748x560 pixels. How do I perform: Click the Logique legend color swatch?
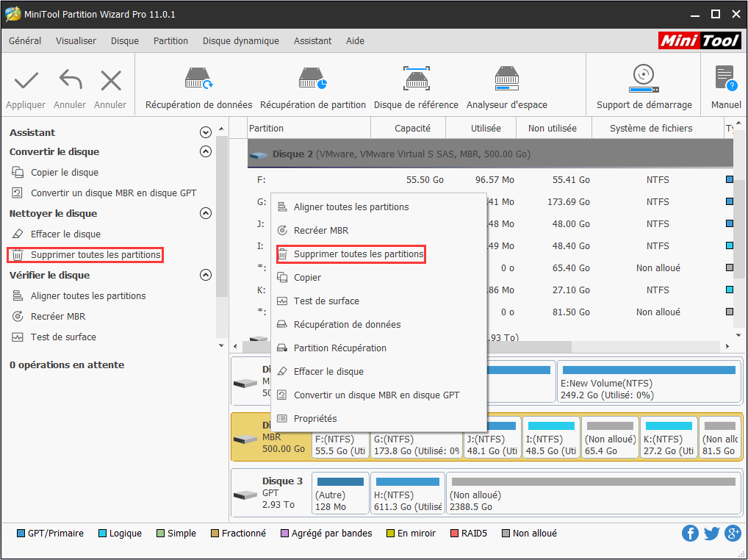click(x=102, y=534)
